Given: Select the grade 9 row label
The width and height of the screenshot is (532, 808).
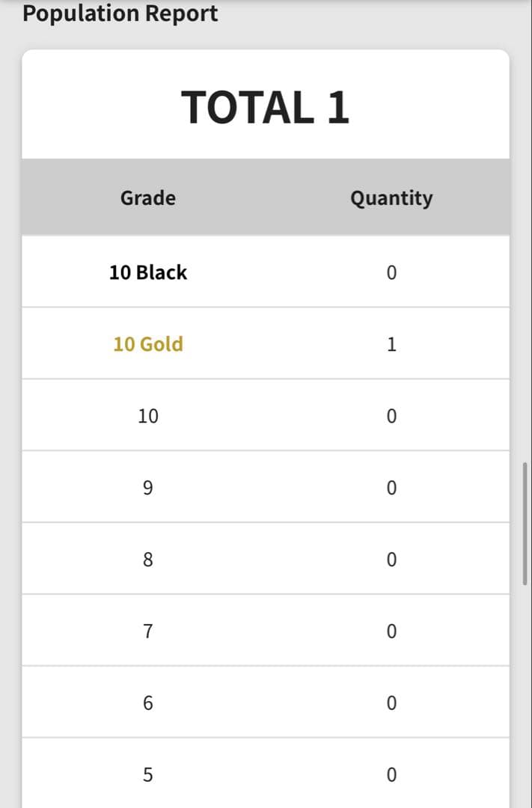Looking at the screenshot, I should pos(148,488).
